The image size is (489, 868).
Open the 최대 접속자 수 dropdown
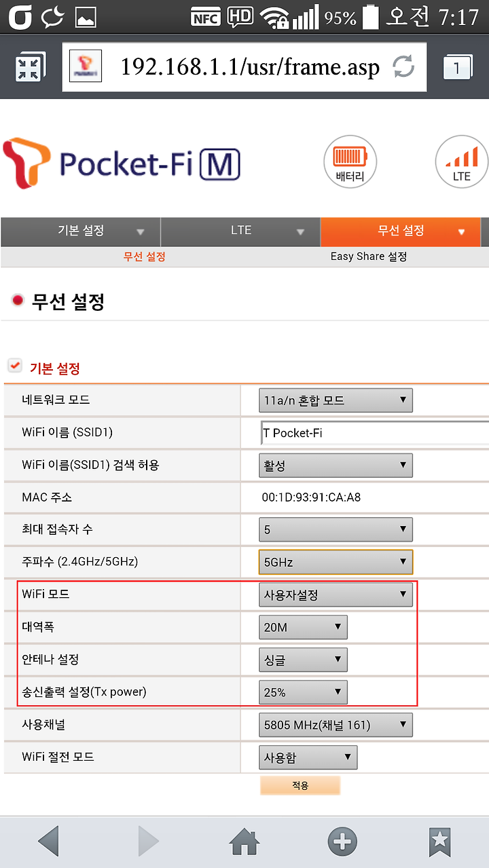(336, 529)
